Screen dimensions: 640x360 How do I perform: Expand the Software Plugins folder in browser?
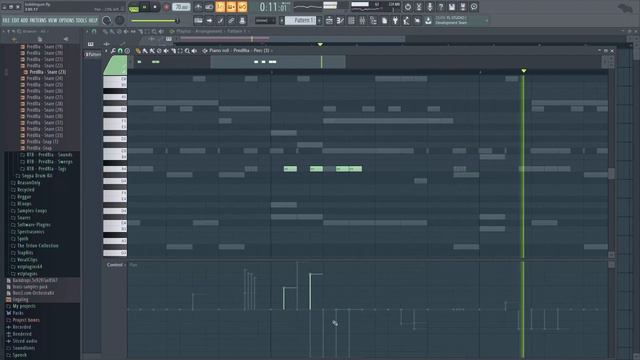(x=34, y=224)
